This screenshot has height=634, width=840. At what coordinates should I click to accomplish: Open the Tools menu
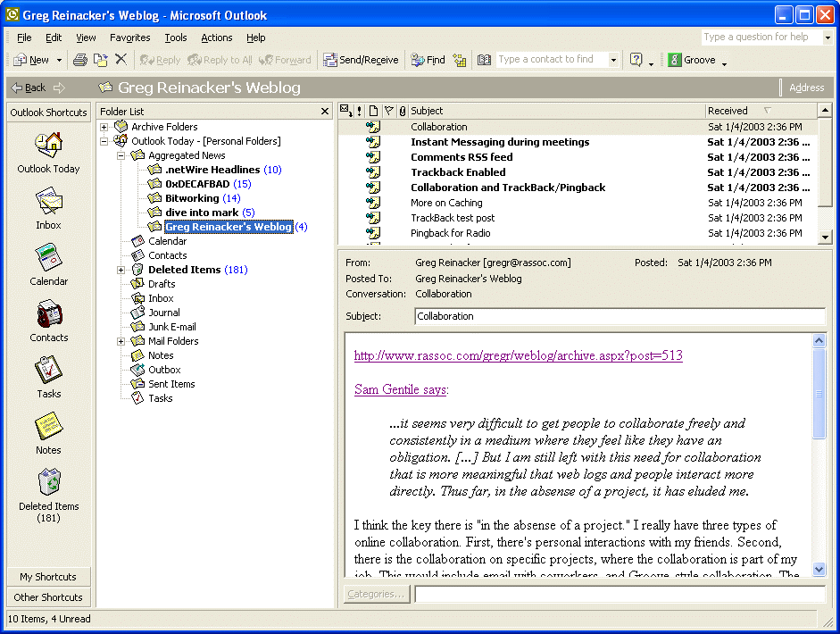[175, 38]
